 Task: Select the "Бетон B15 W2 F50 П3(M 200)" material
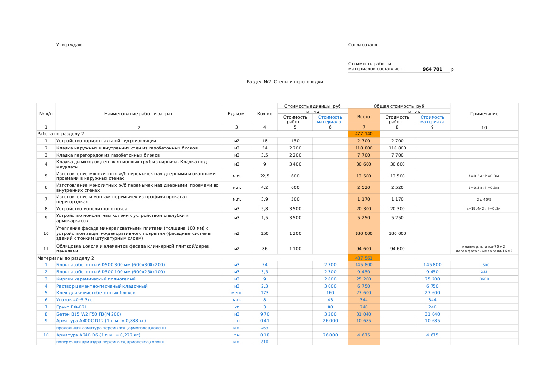click(x=88, y=314)
